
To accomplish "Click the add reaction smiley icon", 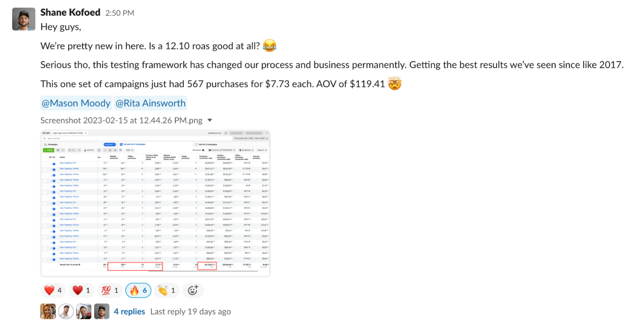I will coord(193,290).
